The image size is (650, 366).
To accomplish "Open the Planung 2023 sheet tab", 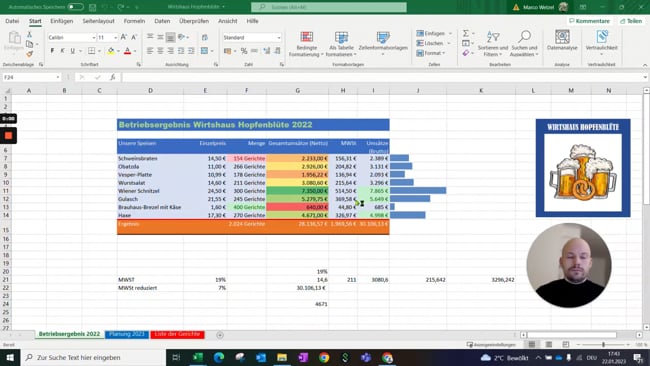I will click(x=126, y=334).
